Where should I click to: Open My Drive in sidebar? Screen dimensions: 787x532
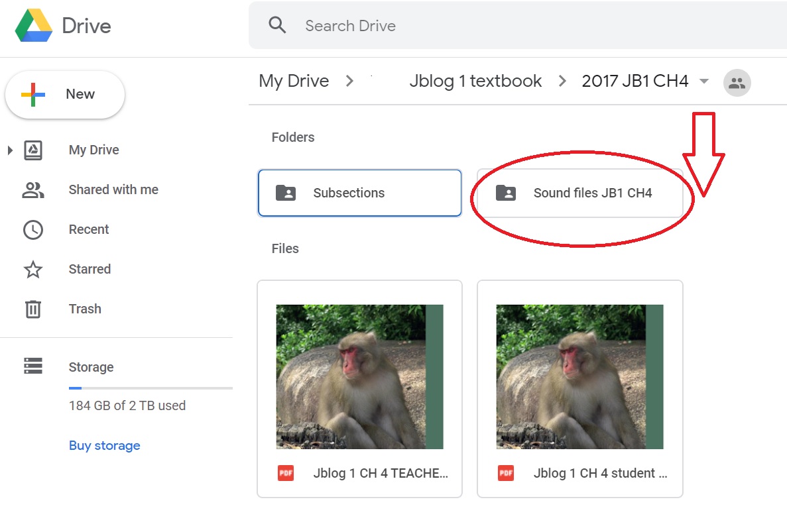point(94,150)
